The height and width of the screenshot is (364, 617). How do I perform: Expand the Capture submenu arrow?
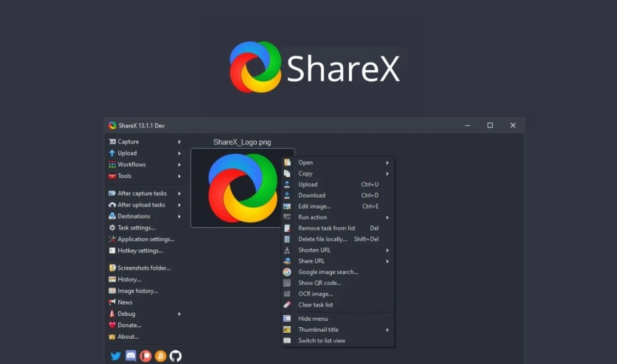pos(179,142)
